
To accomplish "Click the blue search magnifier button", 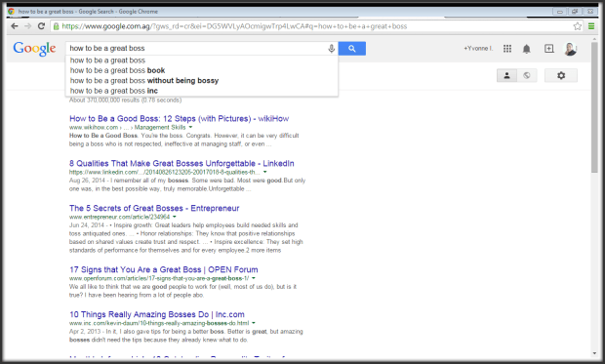I will (352, 49).
